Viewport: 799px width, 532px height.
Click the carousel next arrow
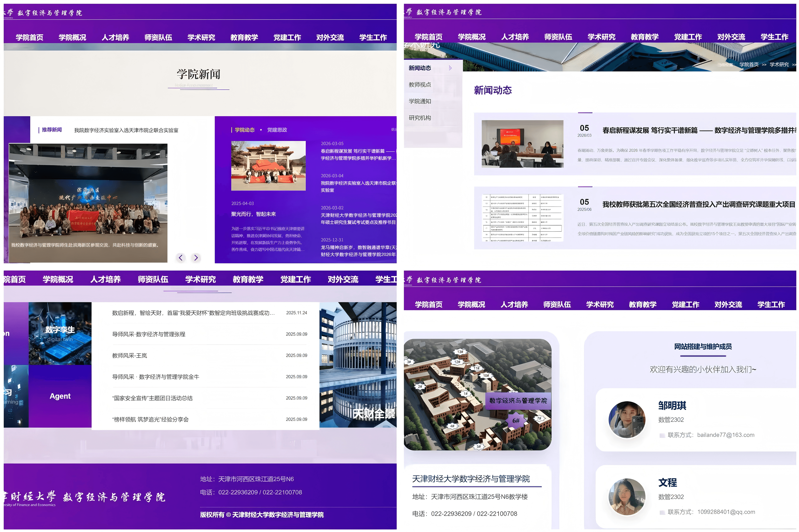(x=196, y=258)
